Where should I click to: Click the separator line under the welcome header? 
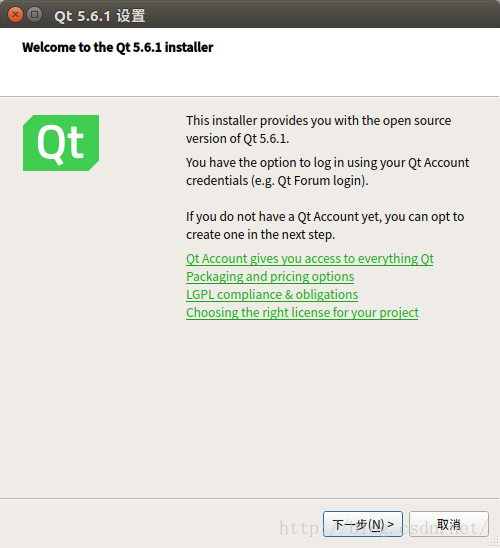249,96
